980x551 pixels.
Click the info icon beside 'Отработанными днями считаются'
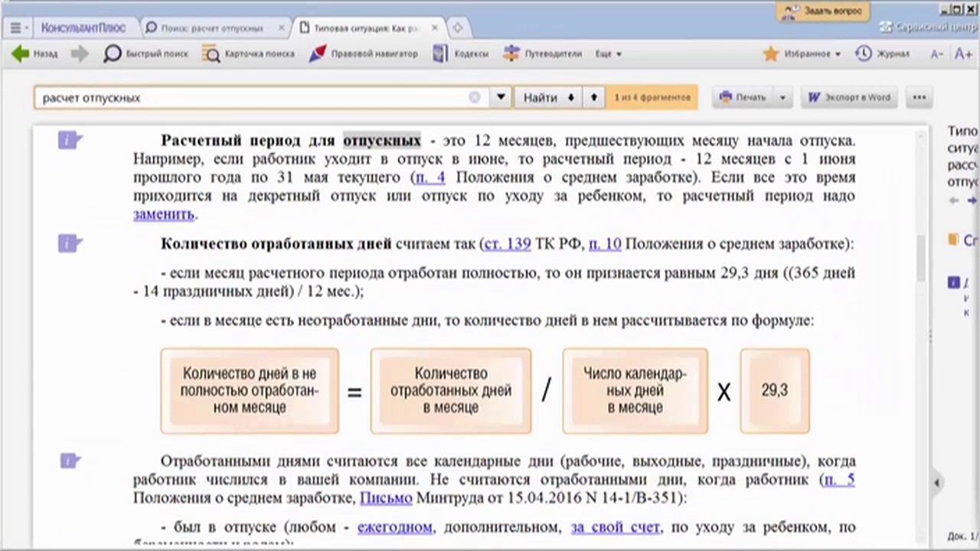coord(70,461)
